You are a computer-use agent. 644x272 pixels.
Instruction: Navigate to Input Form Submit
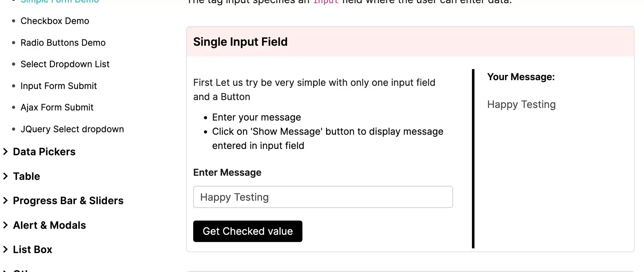(x=59, y=86)
